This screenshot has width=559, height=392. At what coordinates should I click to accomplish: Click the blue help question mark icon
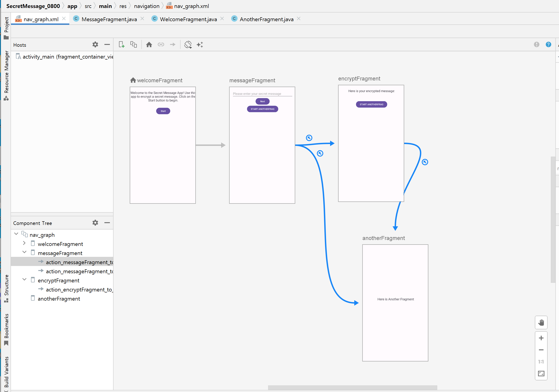[548, 44]
